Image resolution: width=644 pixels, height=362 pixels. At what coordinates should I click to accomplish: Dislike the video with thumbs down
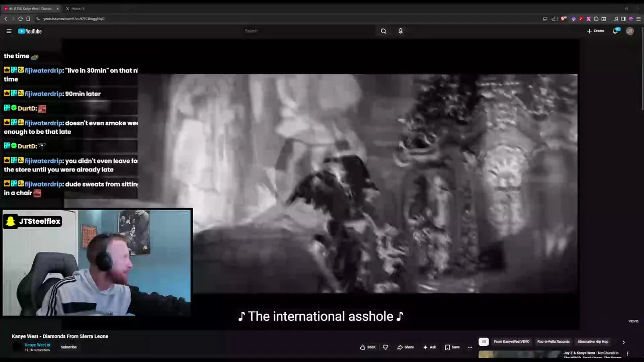385,347
